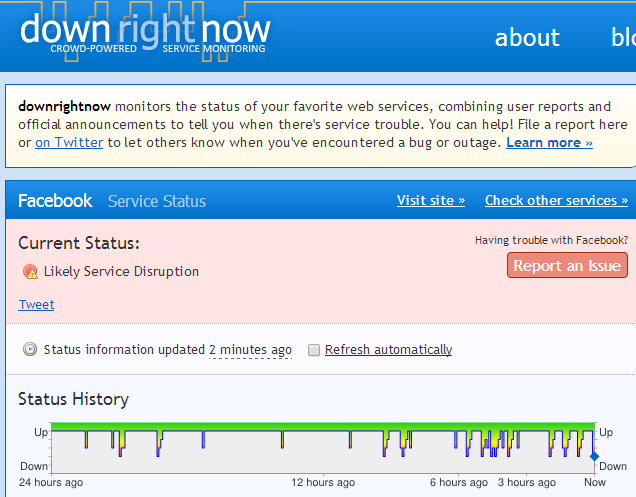Viewport: 636px width, 497px height.
Task: Open 'Check other services »' link
Action: [556, 200]
